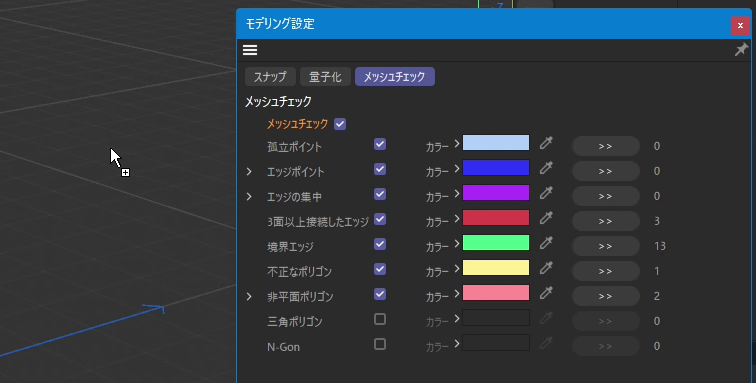The image size is (756, 383).
Task: Open the 量子化 tab
Action: click(x=325, y=77)
